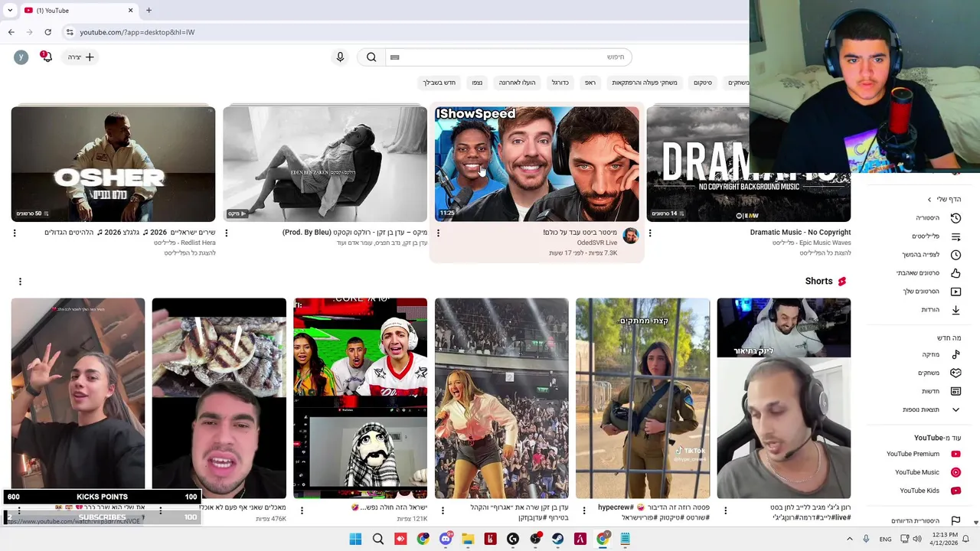Open the IShowSpeed MrBeast video thumbnail
This screenshot has height=551, width=980.
pos(537,164)
